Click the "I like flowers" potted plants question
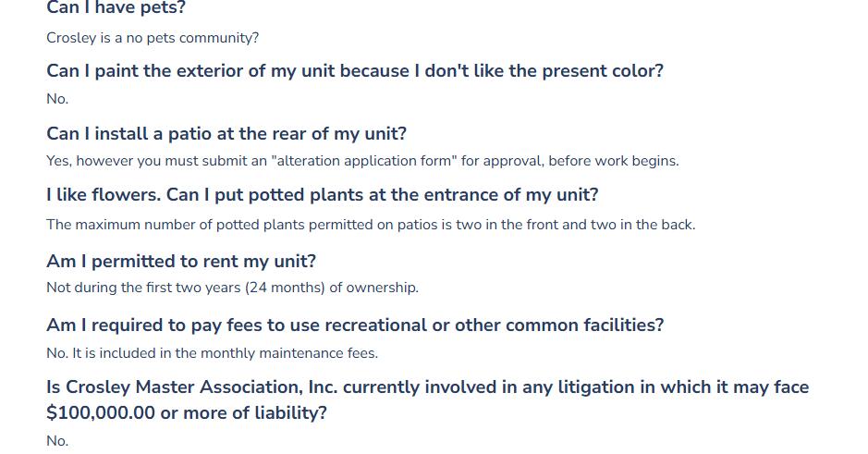Viewport: 868px width, 454px height. click(323, 195)
